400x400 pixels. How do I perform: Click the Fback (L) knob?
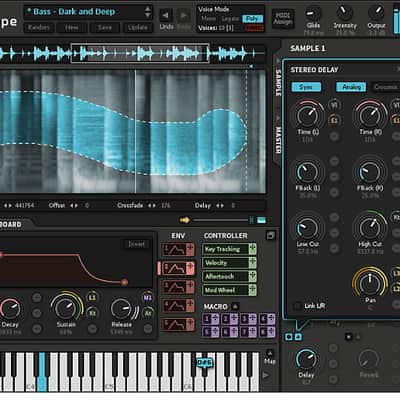click(307, 172)
